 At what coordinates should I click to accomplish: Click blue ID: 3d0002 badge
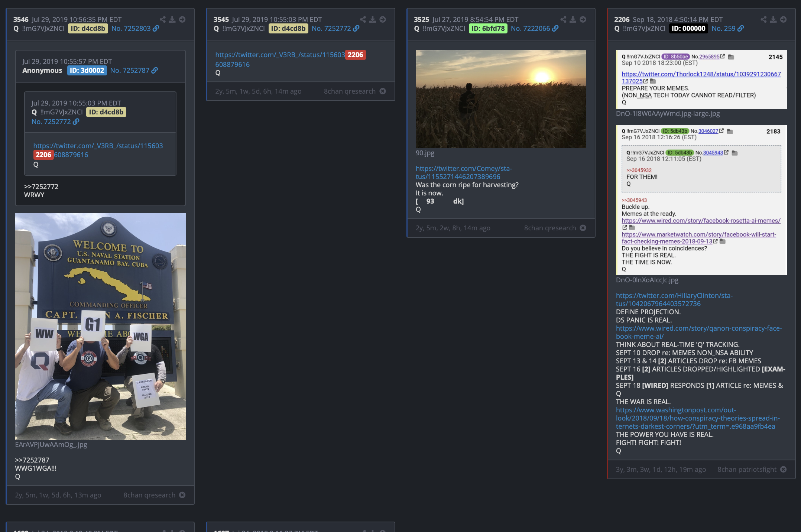pyautogui.click(x=87, y=70)
